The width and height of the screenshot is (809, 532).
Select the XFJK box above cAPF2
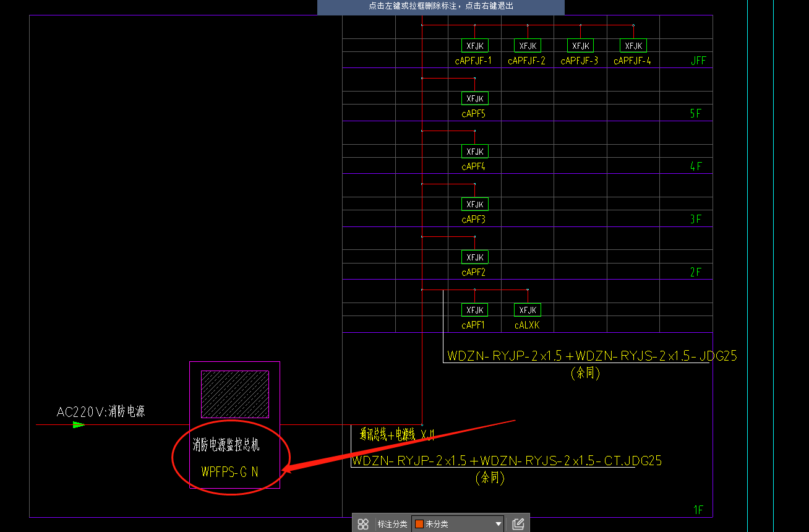click(475, 257)
